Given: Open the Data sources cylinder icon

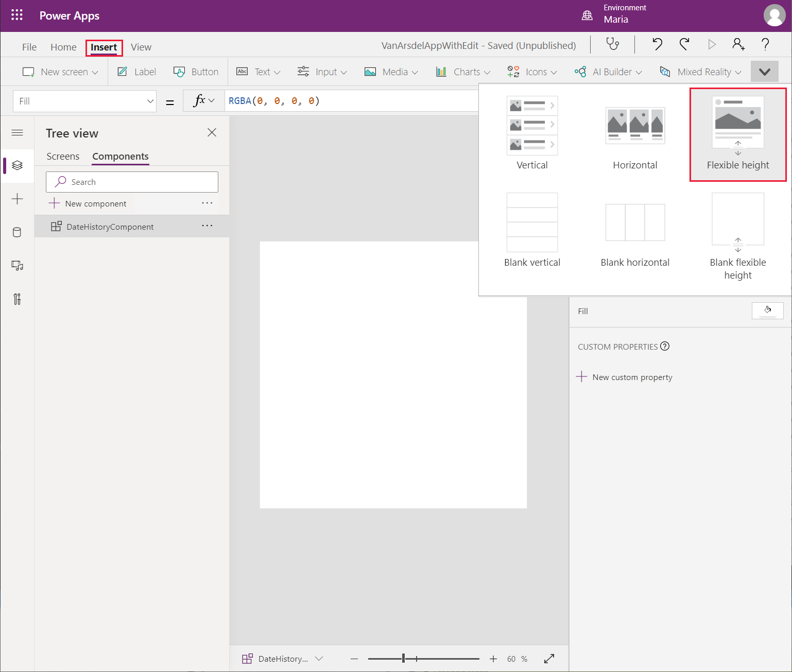Looking at the screenshot, I should pos(17,232).
